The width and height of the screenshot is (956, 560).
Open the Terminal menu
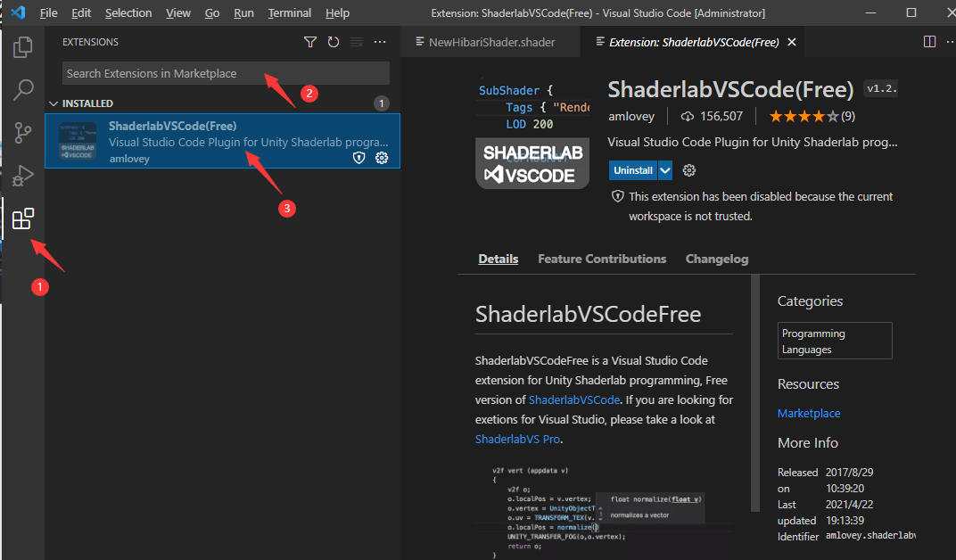290,12
